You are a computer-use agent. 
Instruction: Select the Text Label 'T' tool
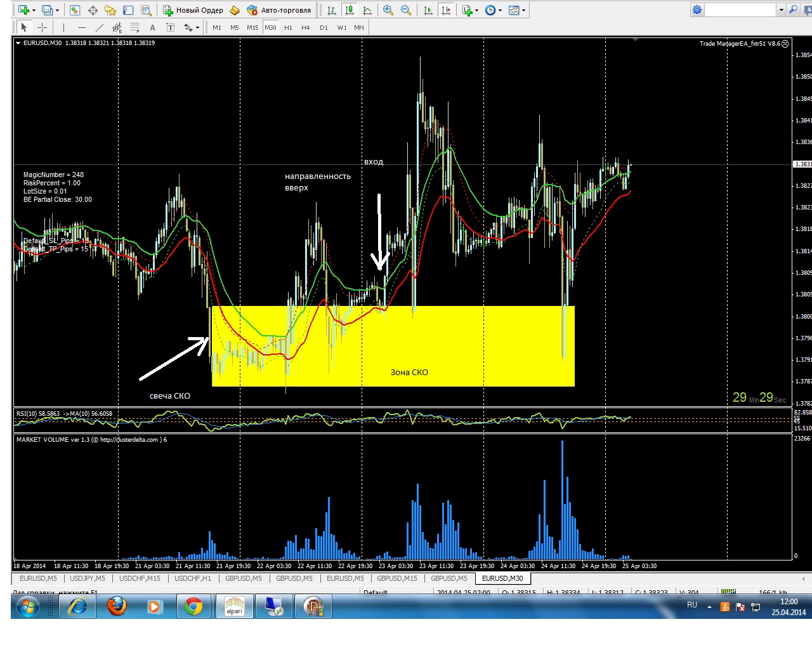tap(170, 27)
